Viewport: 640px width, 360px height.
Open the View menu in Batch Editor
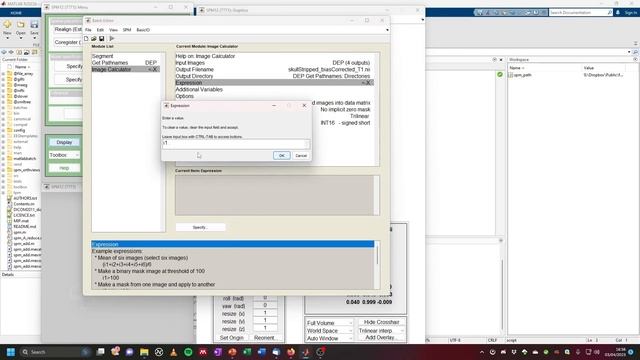click(x=113, y=30)
